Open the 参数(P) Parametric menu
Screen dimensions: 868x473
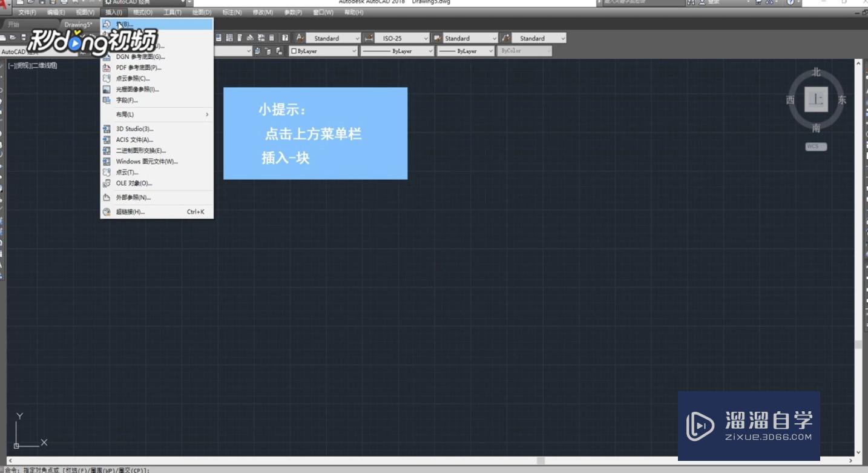(293, 12)
